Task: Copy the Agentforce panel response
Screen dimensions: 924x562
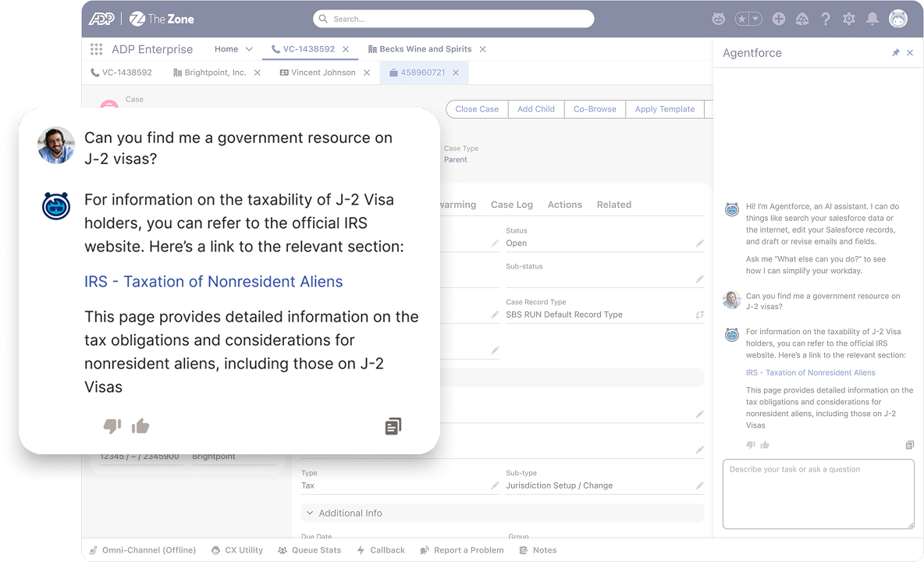Action: click(909, 445)
